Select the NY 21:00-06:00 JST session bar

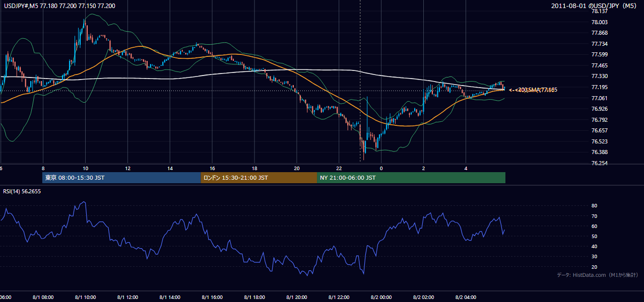point(411,178)
